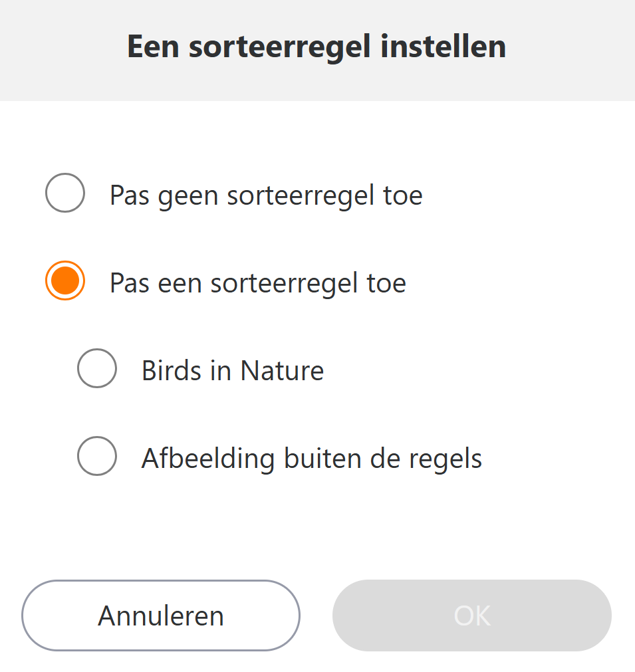Select the 'Pas geen sorteerregel toe' radio button
This screenshot has width=635, height=672.
tap(65, 193)
